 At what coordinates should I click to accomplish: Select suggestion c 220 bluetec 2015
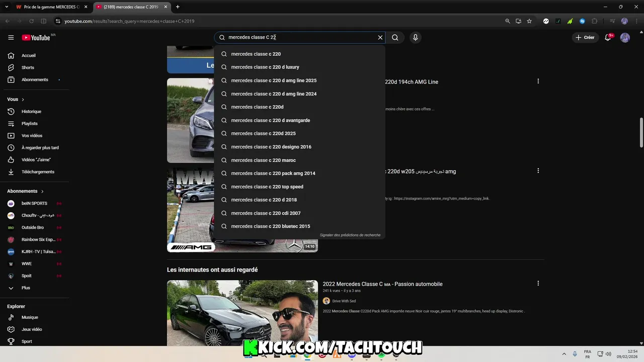pos(299,226)
